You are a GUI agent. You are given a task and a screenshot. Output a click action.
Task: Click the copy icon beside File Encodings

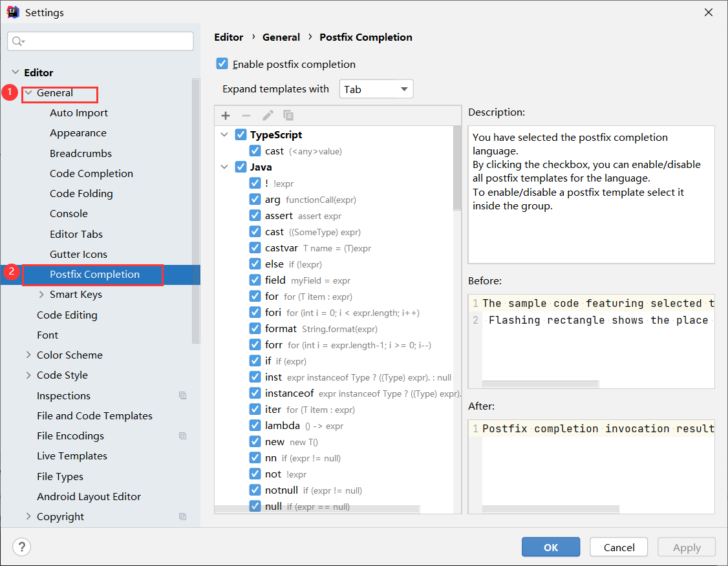[x=183, y=436]
